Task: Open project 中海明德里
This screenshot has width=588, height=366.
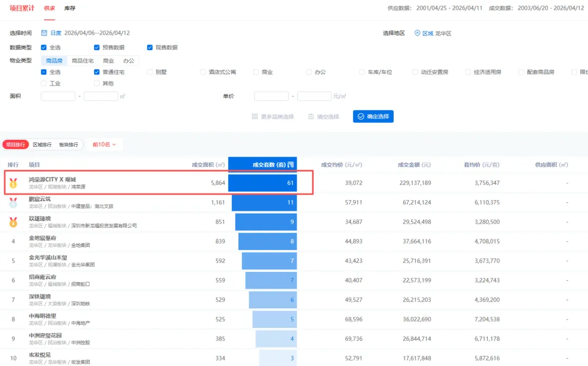Action: click(x=42, y=316)
